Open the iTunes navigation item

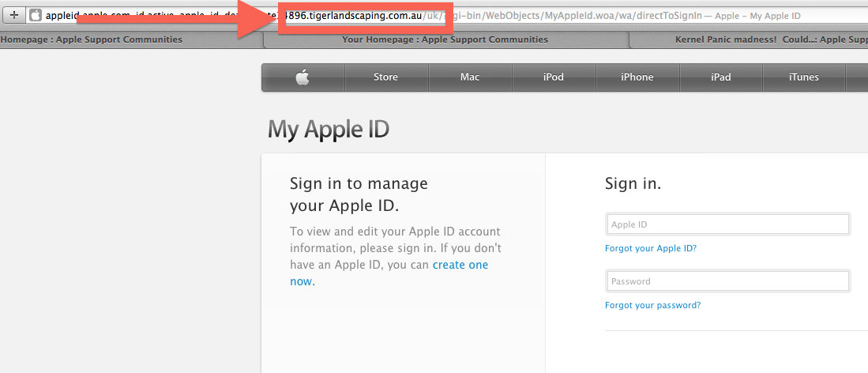[804, 77]
